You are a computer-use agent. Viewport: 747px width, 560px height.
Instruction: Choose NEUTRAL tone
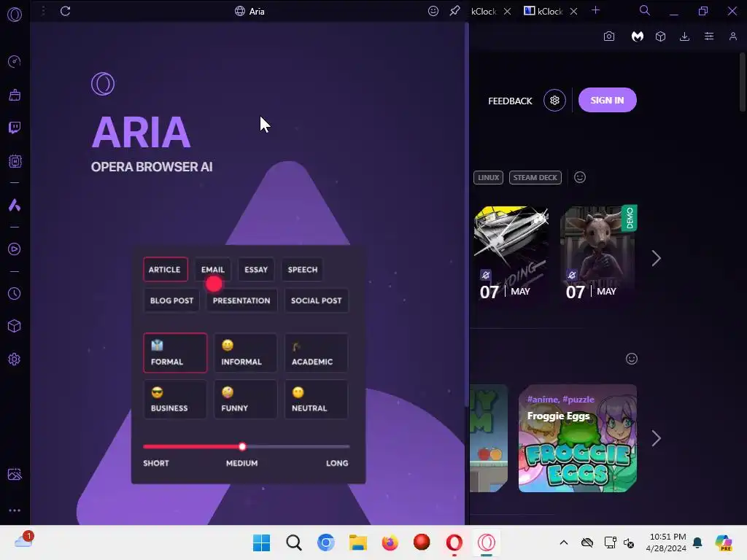point(316,399)
